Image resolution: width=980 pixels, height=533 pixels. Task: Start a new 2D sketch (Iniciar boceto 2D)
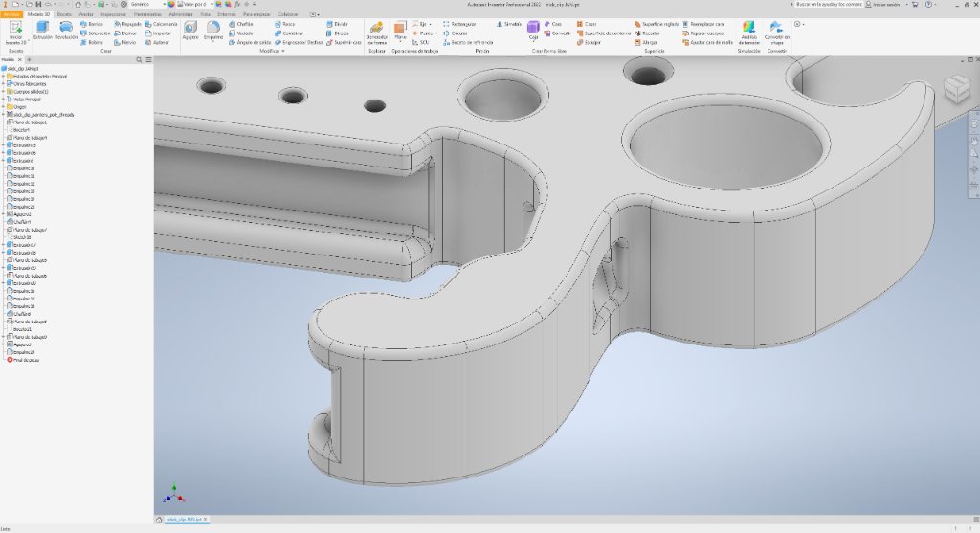[x=15, y=33]
